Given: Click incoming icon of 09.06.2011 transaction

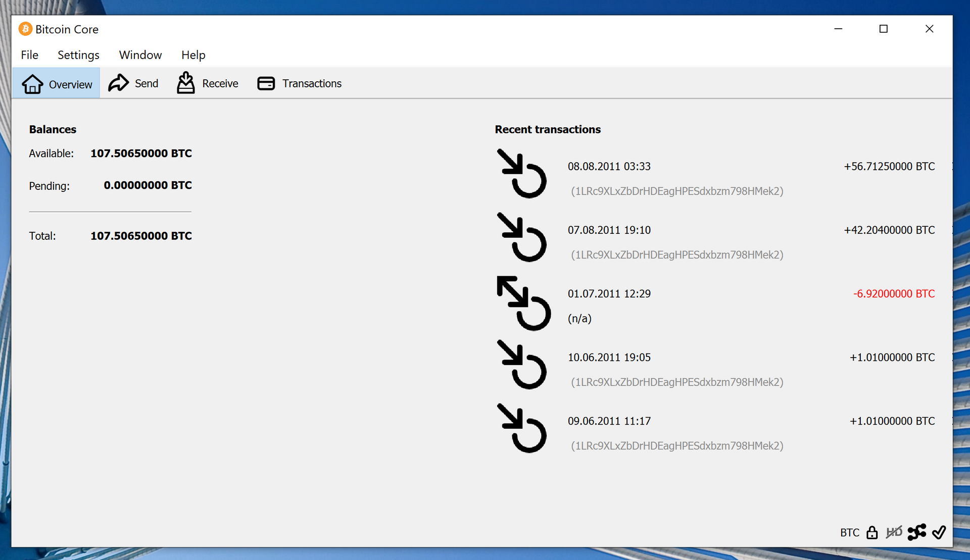Looking at the screenshot, I should 522,428.
